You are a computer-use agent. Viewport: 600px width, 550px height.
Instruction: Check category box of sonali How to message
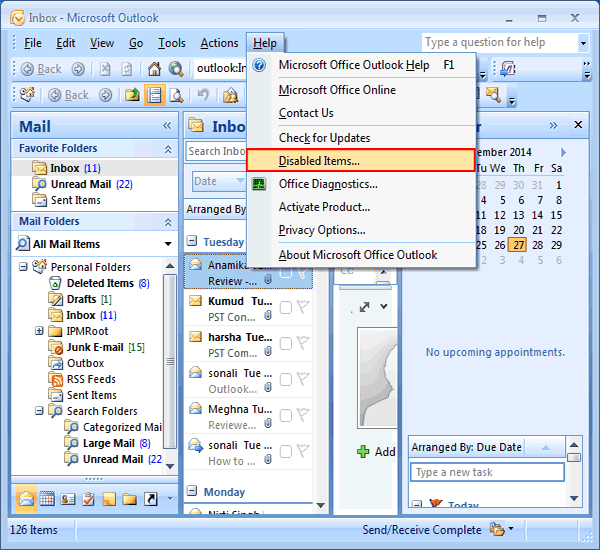(x=286, y=452)
